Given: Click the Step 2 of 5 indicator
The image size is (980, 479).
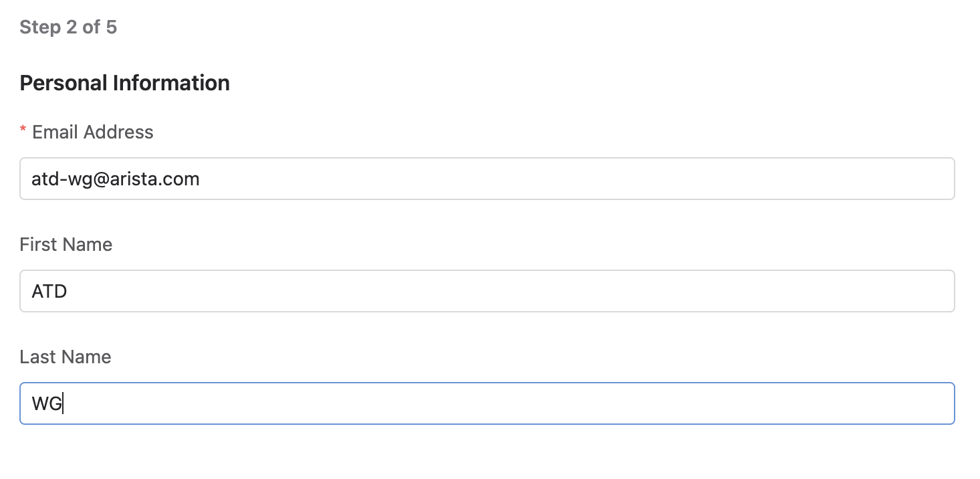Looking at the screenshot, I should [x=68, y=27].
